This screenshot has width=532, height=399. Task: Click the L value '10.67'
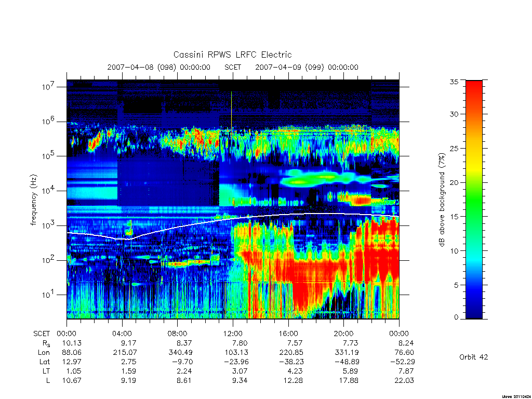tap(72, 380)
